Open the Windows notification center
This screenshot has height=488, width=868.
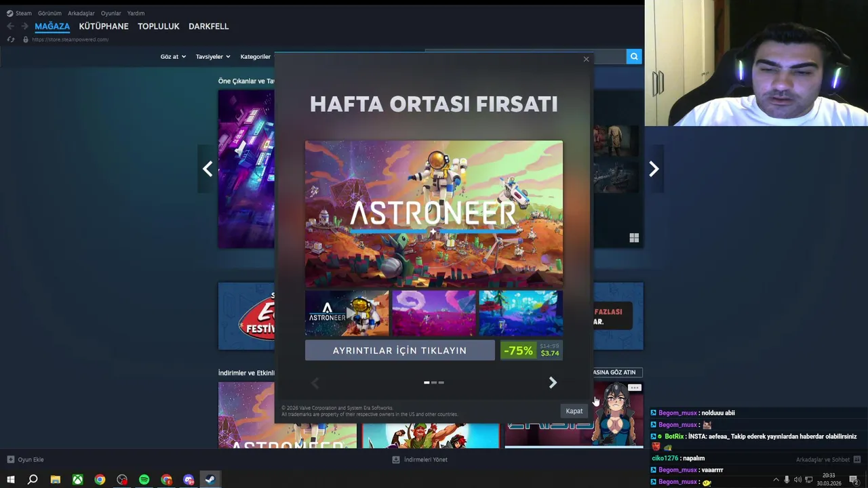click(854, 480)
